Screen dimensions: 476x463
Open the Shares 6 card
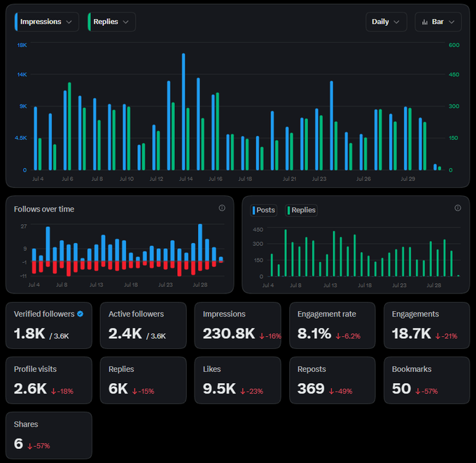49,436
